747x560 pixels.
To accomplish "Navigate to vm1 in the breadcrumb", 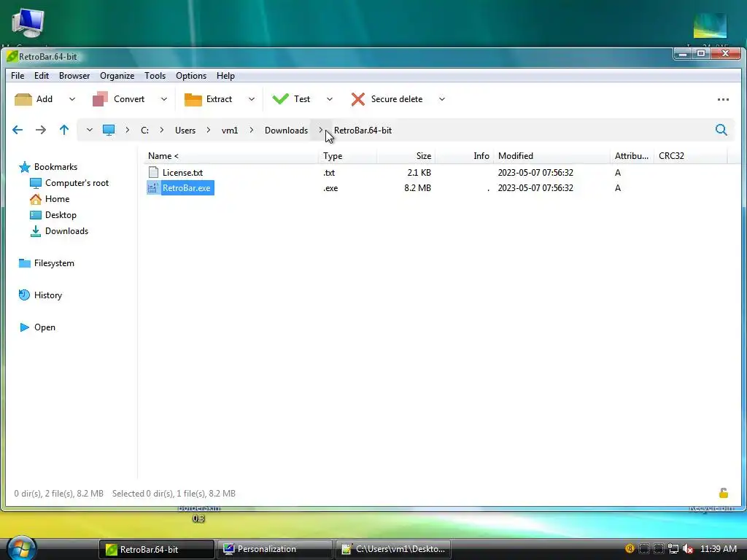I will (x=230, y=131).
